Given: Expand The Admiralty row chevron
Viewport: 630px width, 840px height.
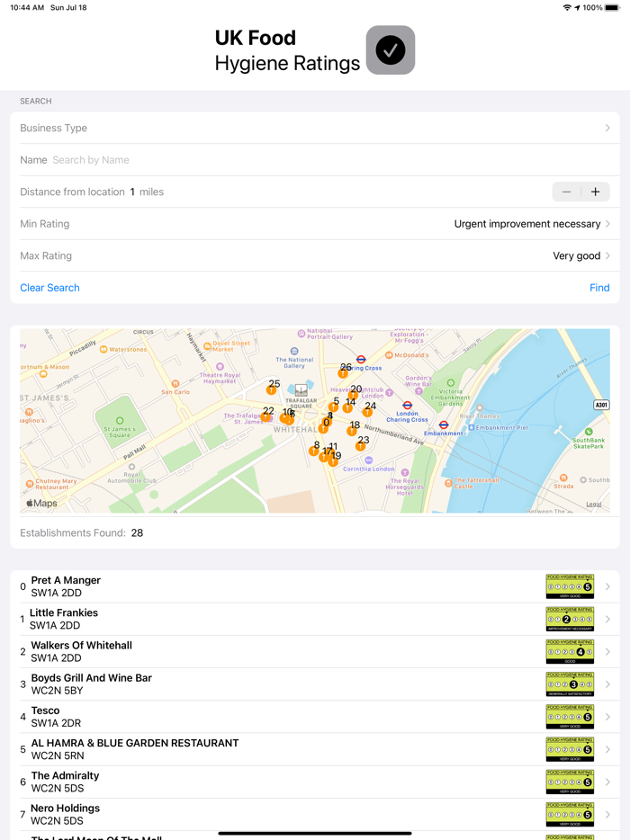Looking at the screenshot, I should [607, 782].
